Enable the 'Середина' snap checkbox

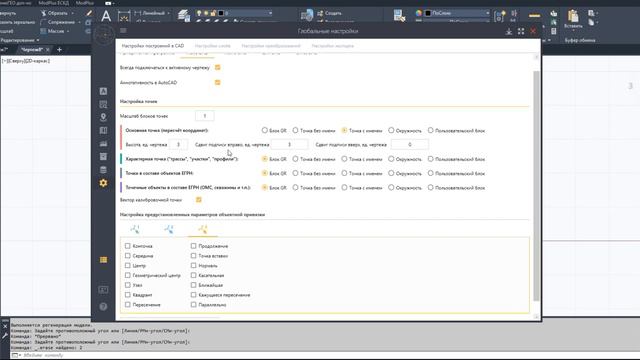(x=128, y=256)
